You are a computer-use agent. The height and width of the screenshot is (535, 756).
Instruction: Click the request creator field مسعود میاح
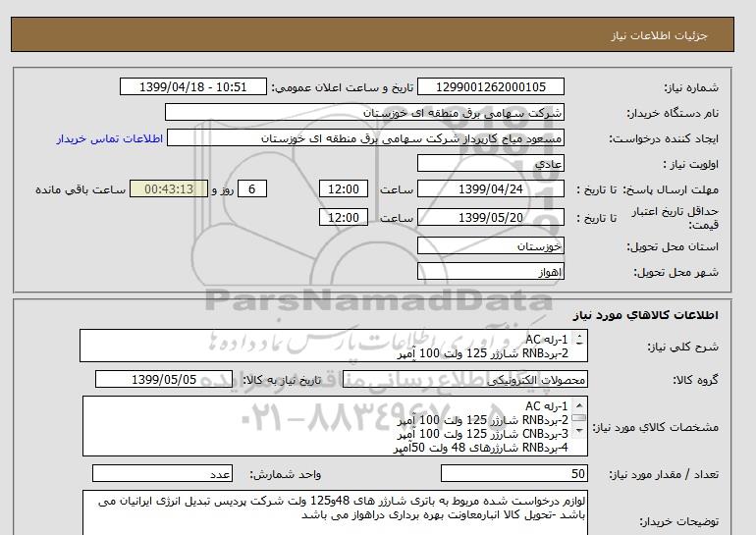tap(365, 138)
